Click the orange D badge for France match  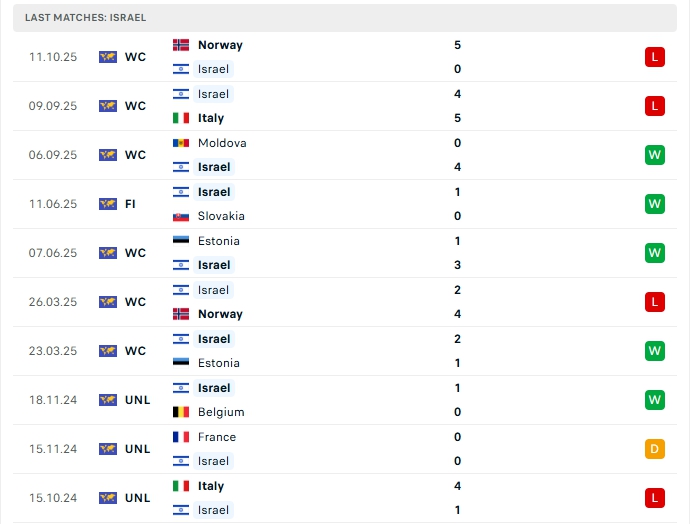point(655,449)
